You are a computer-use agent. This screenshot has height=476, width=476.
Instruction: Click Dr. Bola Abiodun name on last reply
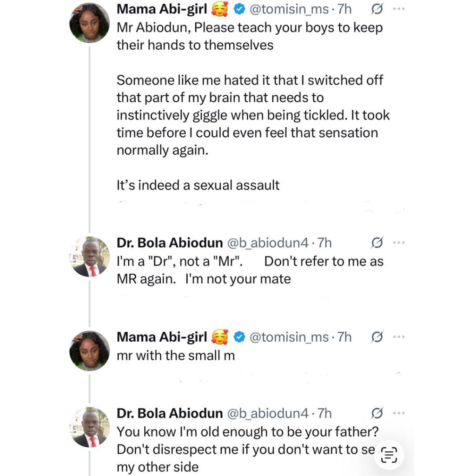point(169,413)
